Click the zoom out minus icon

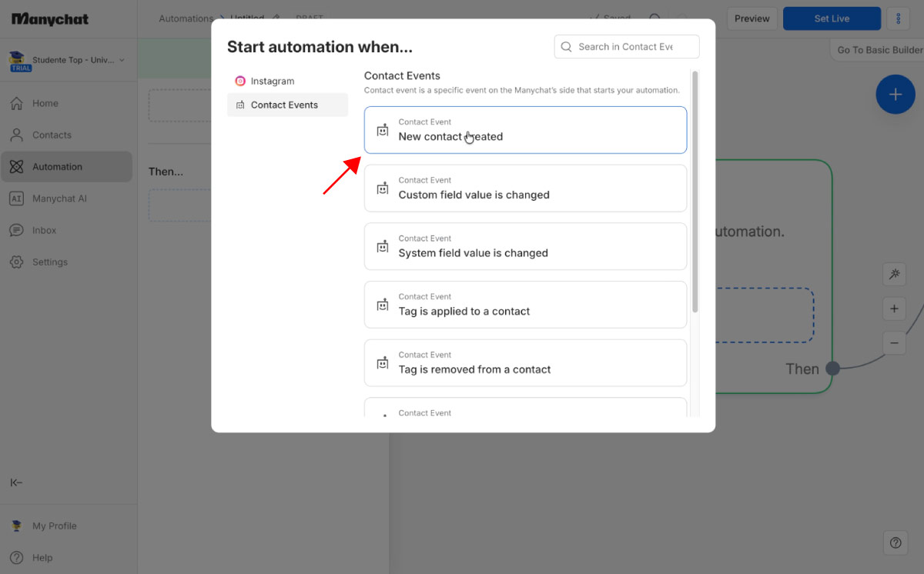tap(894, 342)
